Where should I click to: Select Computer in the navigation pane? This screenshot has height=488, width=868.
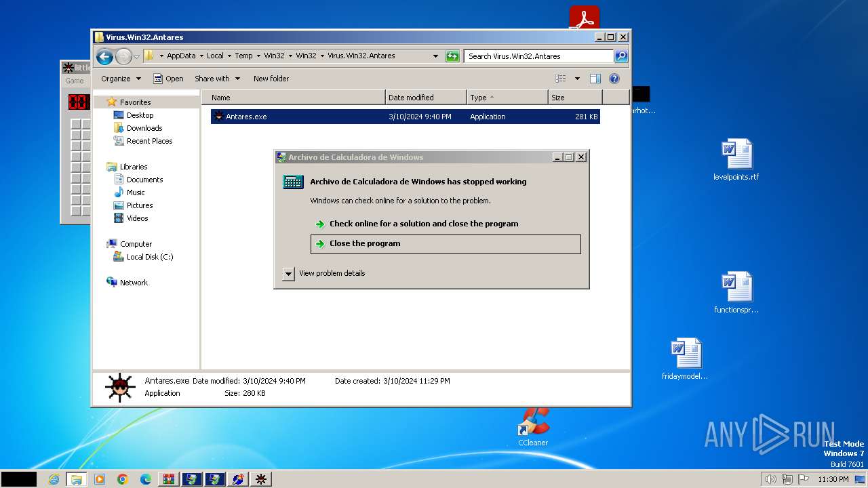click(136, 244)
